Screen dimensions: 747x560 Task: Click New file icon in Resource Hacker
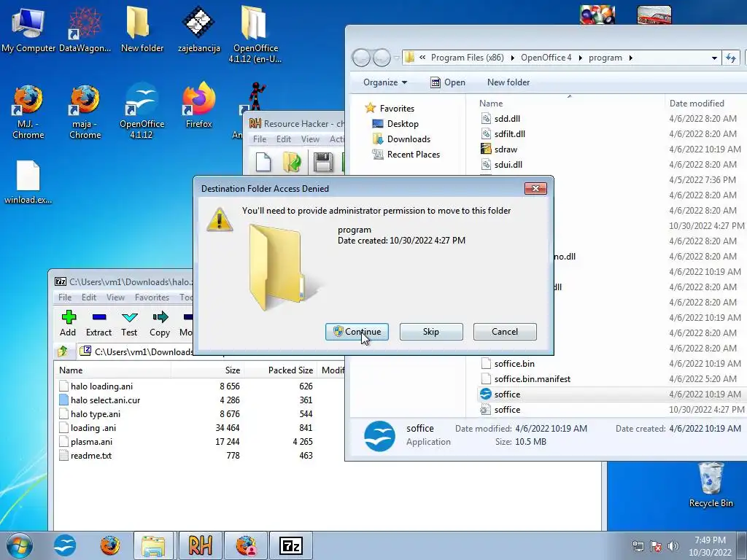pos(263,162)
